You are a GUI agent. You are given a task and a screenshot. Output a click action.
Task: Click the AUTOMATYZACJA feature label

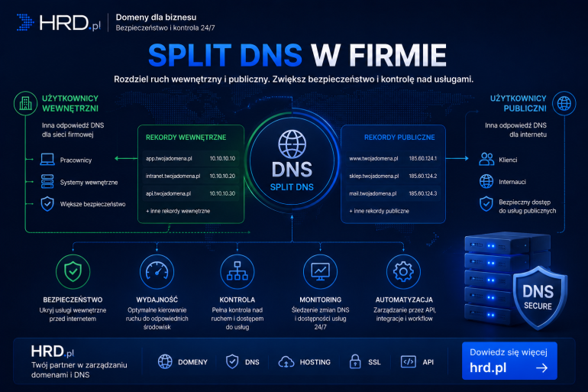tap(404, 300)
